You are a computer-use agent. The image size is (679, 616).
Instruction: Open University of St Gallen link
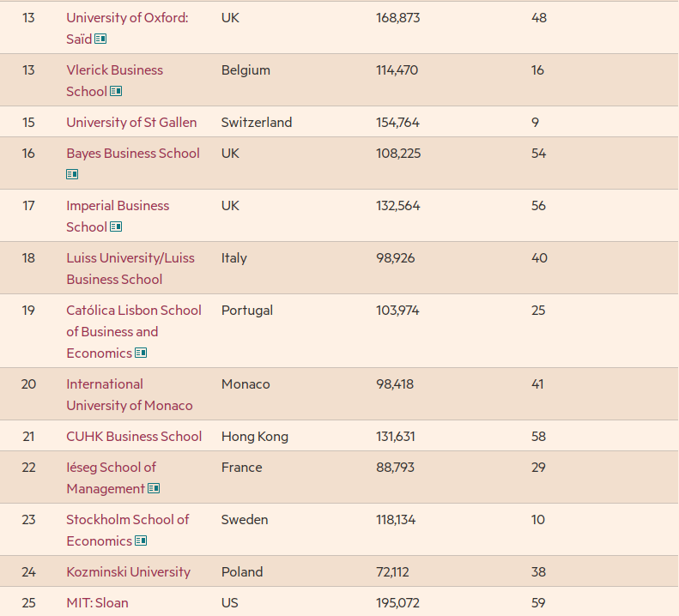coord(131,123)
